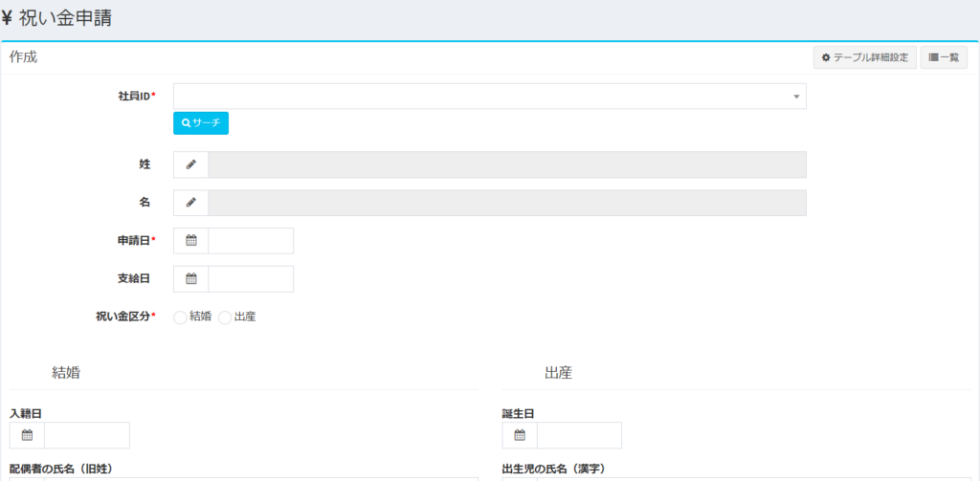
Task: Click the pencil icon beside 名
Action: [x=190, y=203]
